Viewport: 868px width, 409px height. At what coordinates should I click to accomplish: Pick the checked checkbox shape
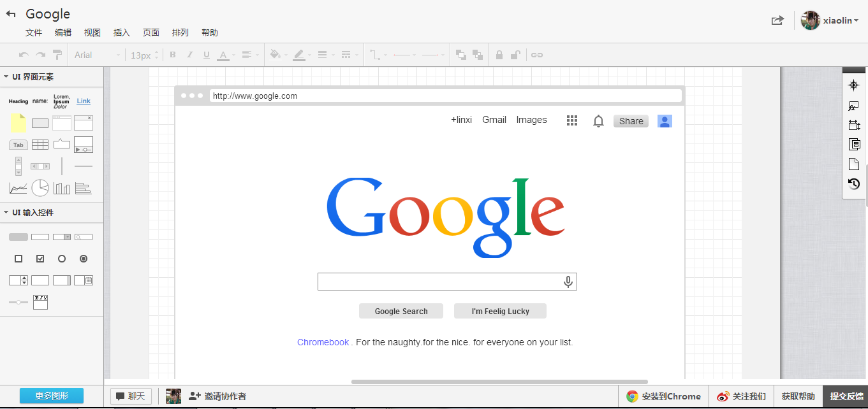[40, 259]
